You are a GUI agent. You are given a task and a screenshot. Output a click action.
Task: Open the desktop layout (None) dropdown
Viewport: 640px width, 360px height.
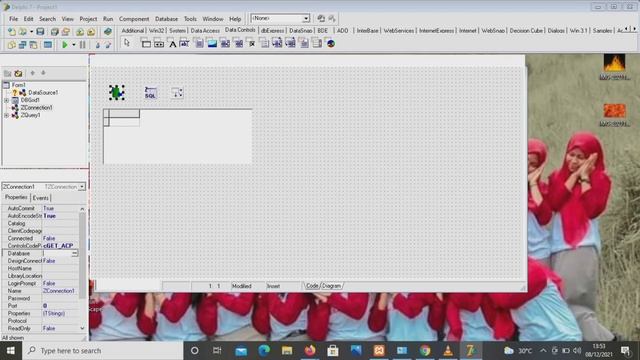point(306,19)
